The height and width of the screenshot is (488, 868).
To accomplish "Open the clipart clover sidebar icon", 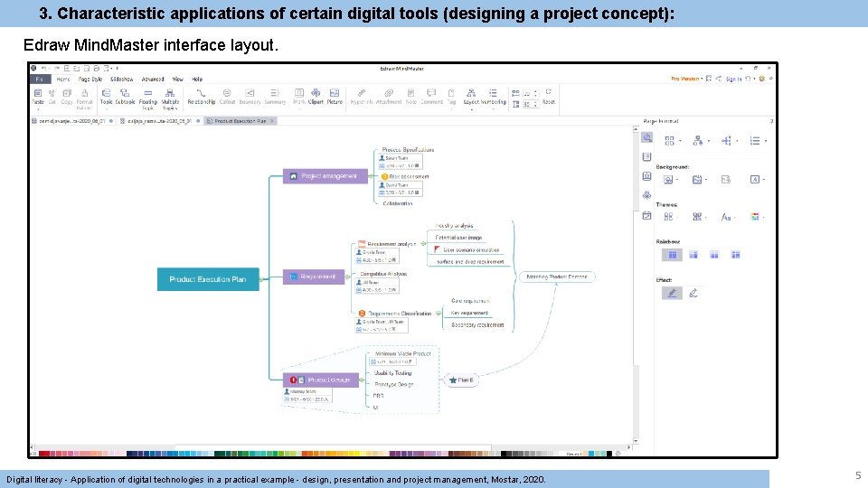I will point(646,195).
